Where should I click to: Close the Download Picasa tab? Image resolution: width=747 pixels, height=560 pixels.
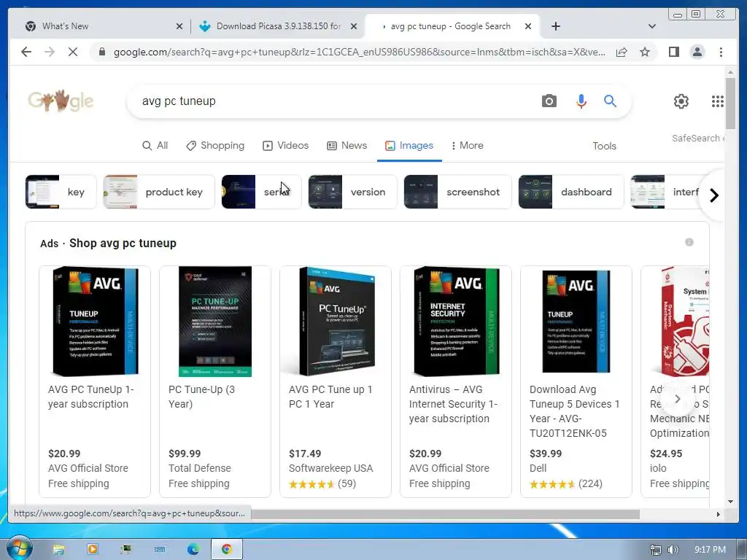pos(354,26)
